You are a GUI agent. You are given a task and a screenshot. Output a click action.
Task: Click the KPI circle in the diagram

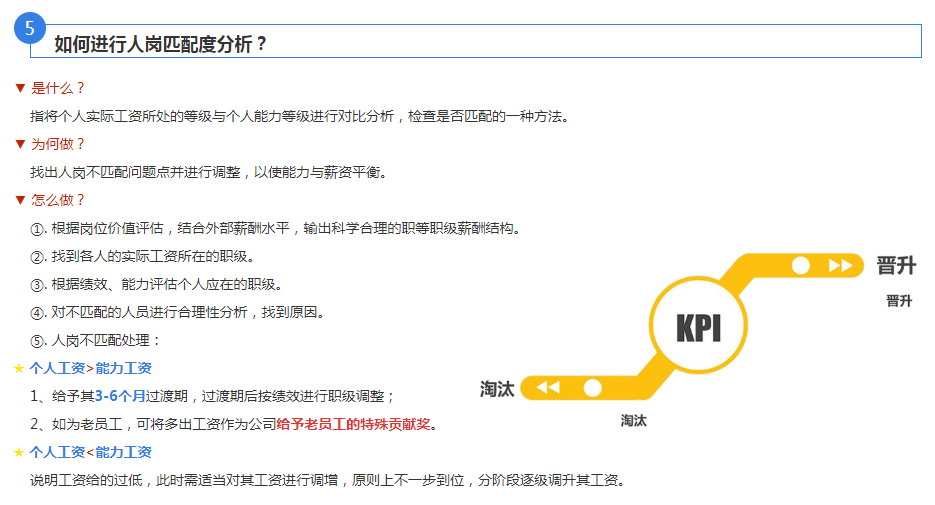coord(698,327)
